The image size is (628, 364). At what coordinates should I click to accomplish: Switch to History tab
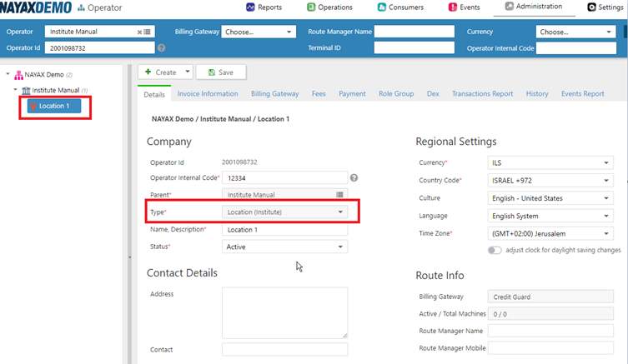click(x=537, y=93)
